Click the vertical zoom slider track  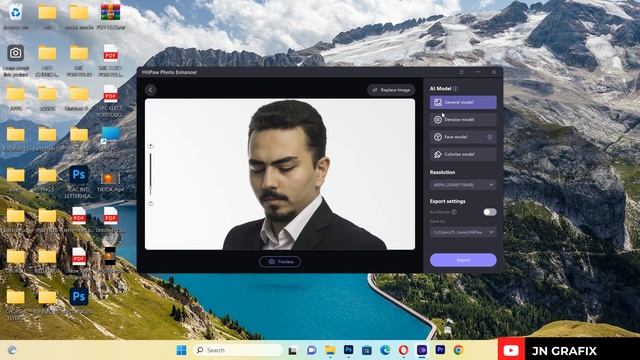pos(150,174)
